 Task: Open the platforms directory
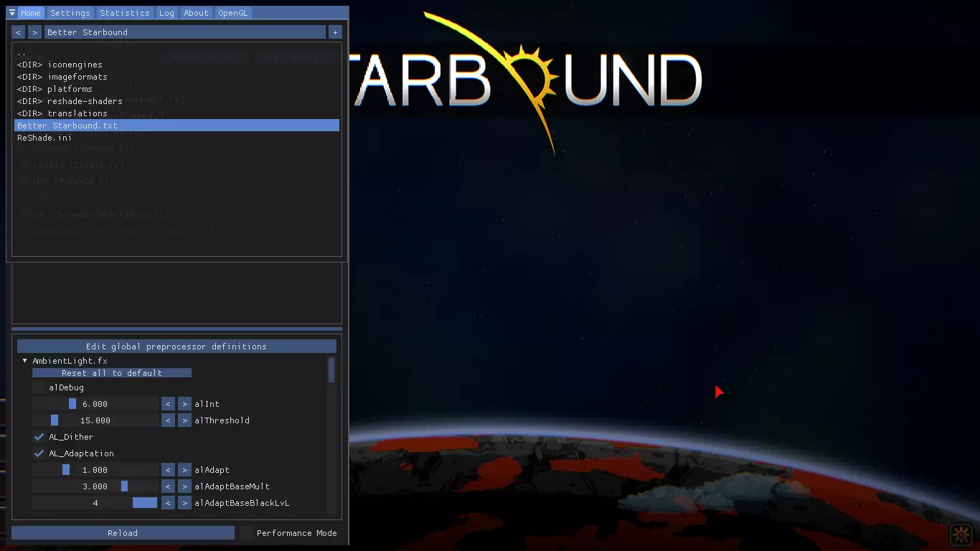click(176, 89)
